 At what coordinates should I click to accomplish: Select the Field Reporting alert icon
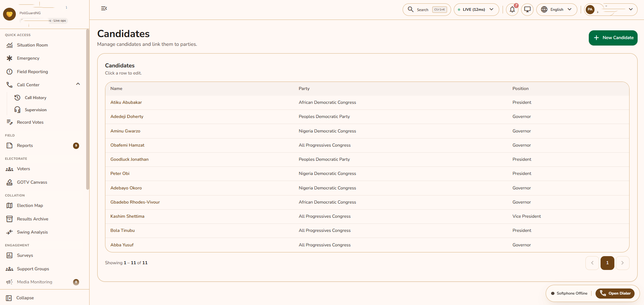(x=9, y=72)
